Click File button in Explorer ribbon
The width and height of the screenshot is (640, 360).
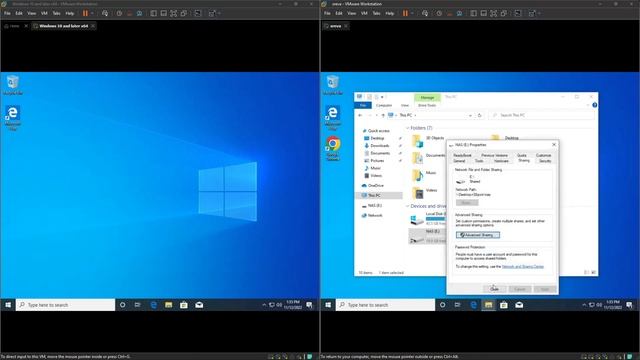(363, 105)
